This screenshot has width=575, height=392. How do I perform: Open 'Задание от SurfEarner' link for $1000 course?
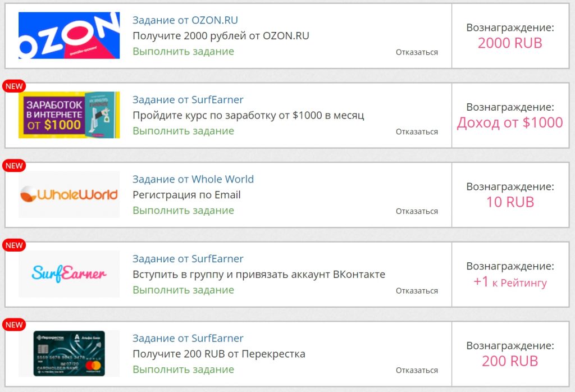188,100
